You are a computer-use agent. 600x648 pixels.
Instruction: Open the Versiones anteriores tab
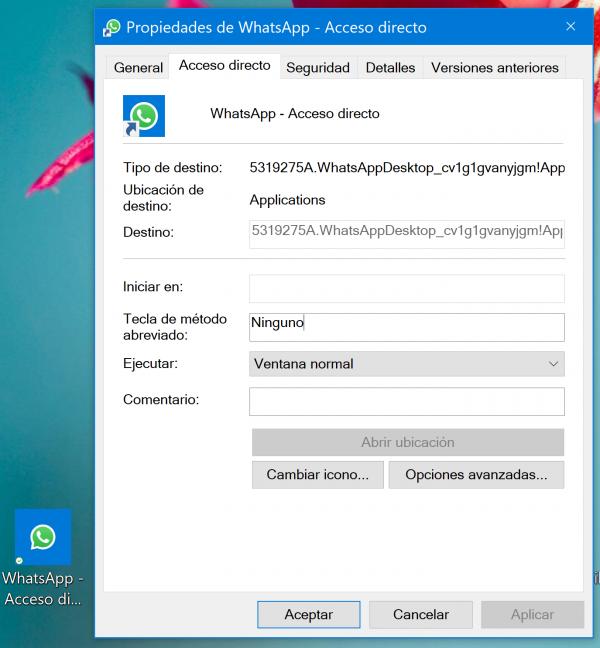pos(495,67)
